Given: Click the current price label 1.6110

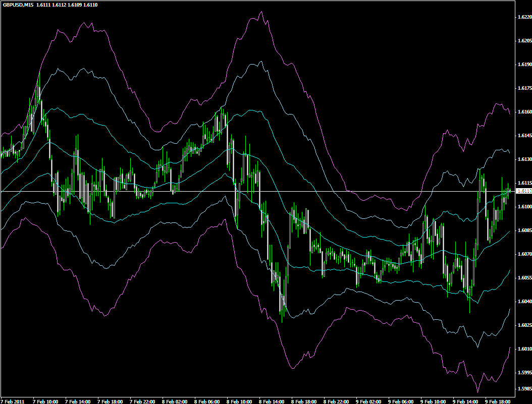Looking at the screenshot, I should [524, 192].
